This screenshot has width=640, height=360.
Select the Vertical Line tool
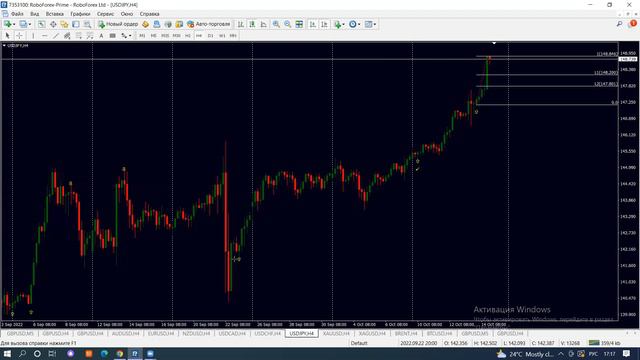tap(33, 36)
